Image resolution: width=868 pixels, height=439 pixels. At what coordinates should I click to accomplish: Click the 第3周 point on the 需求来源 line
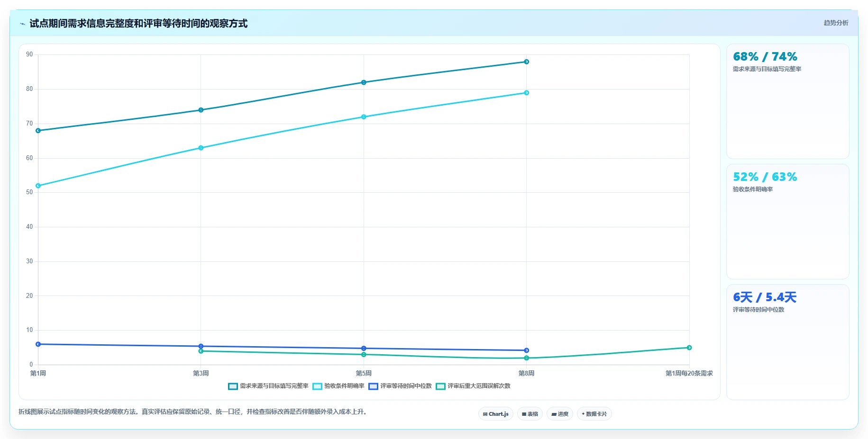[x=201, y=110]
